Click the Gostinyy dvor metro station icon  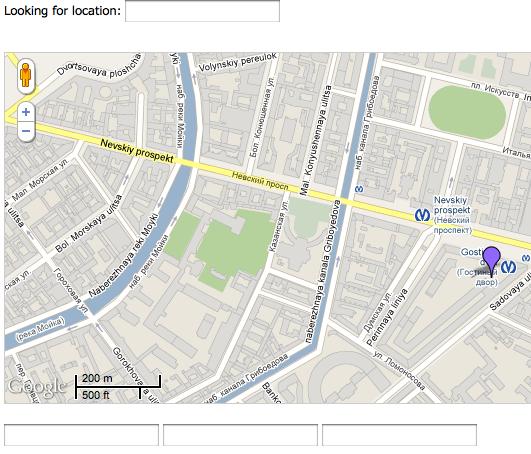(x=508, y=267)
